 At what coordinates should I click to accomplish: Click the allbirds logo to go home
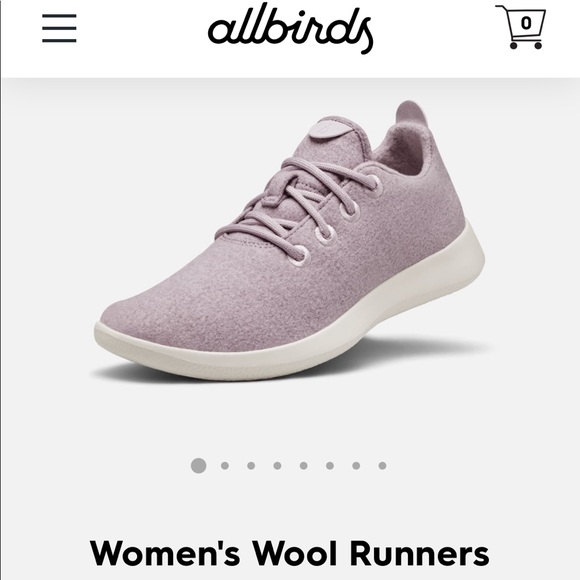click(x=290, y=28)
